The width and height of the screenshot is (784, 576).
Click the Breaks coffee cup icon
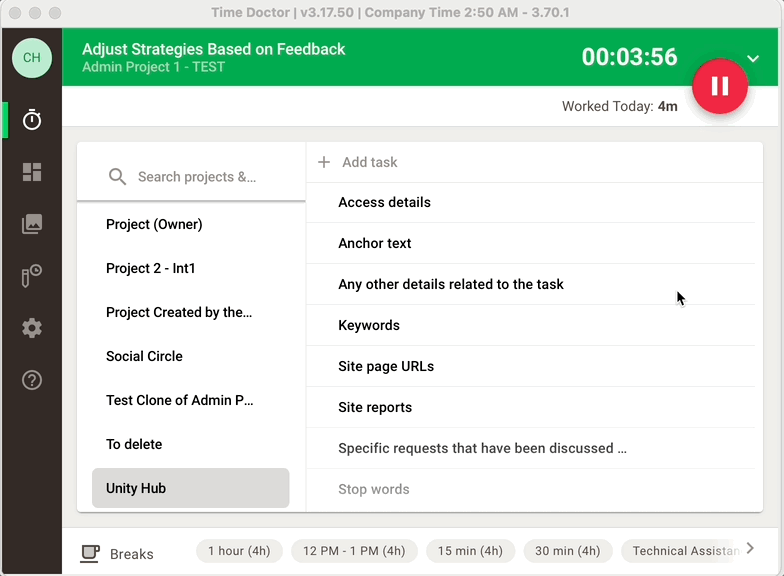(90, 552)
